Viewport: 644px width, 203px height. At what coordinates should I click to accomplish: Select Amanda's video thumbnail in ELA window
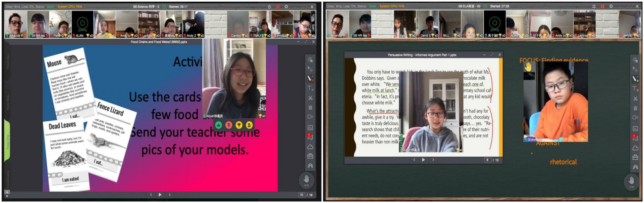pos(337,24)
